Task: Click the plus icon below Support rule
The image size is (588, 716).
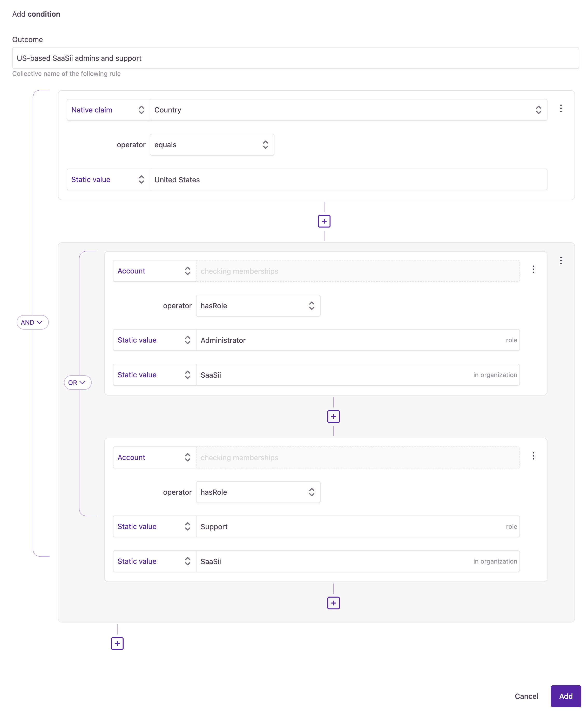Action: tap(334, 603)
